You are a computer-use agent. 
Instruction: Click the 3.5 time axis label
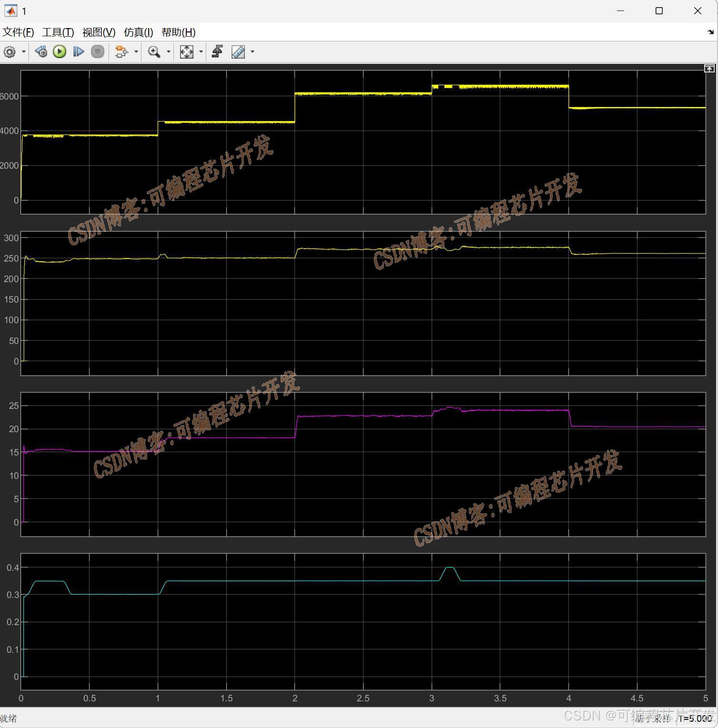(x=500, y=698)
